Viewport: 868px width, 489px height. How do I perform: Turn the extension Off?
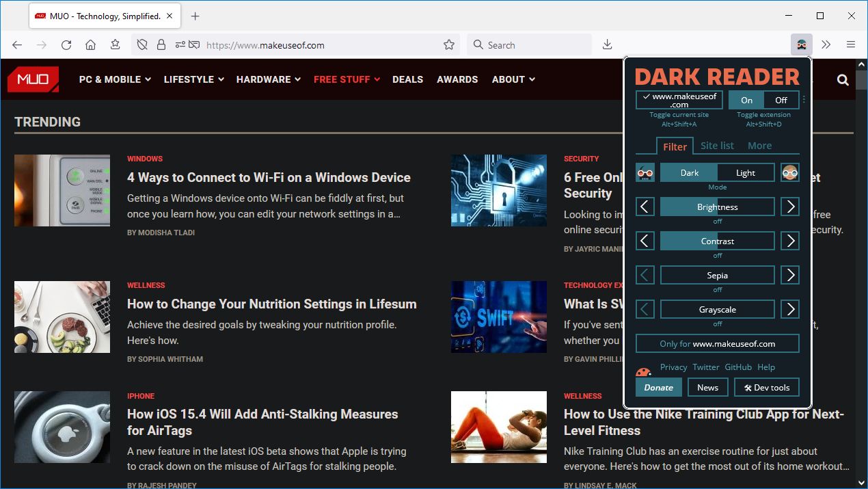coord(781,99)
